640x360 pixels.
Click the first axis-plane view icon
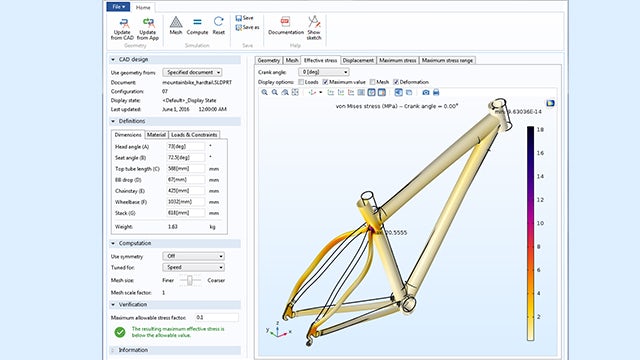tap(331, 93)
